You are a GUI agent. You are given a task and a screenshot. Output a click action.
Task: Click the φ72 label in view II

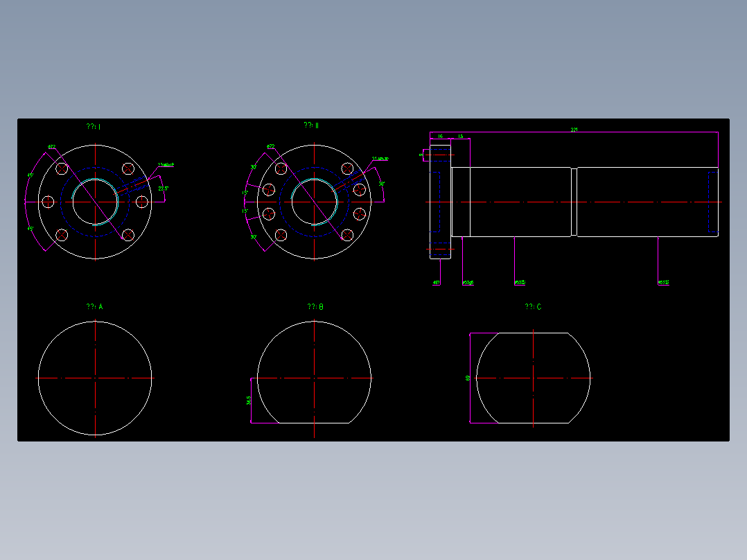270,146
